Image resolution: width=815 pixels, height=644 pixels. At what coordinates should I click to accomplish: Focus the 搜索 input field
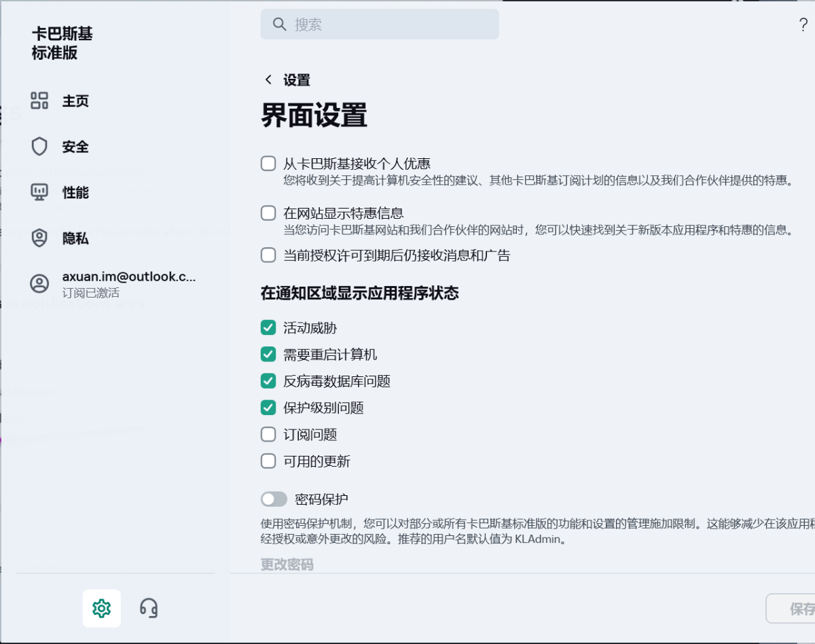pyautogui.click(x=380, y=24)
